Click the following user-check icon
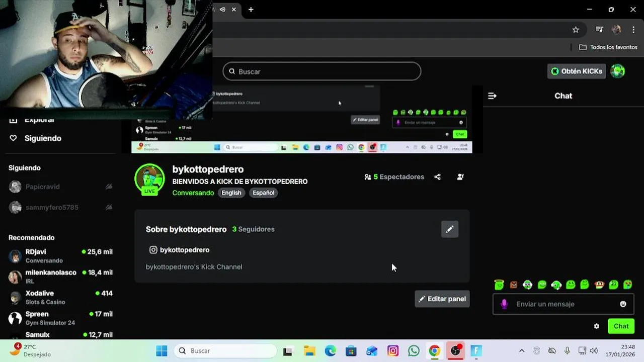Screen dimensions: 644x362 coord(460,177)
